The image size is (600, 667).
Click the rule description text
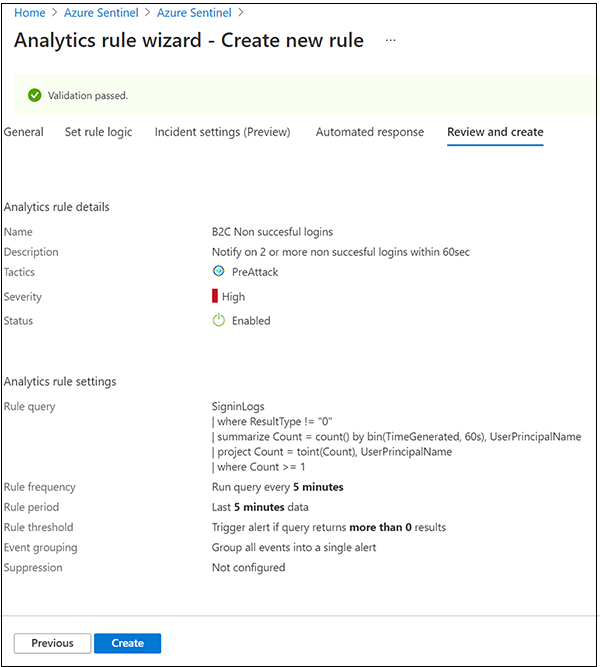340,252
